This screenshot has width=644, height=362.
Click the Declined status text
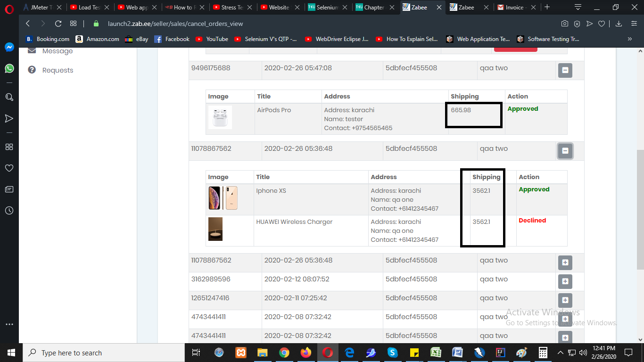532,220
